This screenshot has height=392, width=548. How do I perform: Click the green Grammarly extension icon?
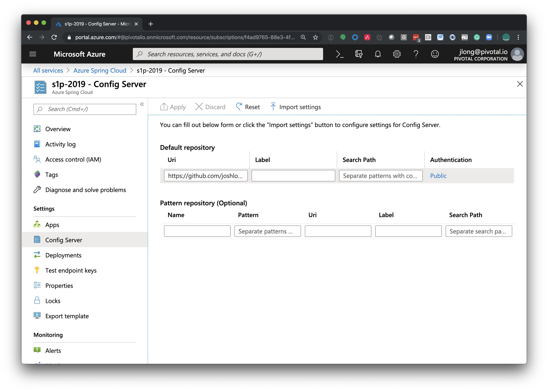476,37
